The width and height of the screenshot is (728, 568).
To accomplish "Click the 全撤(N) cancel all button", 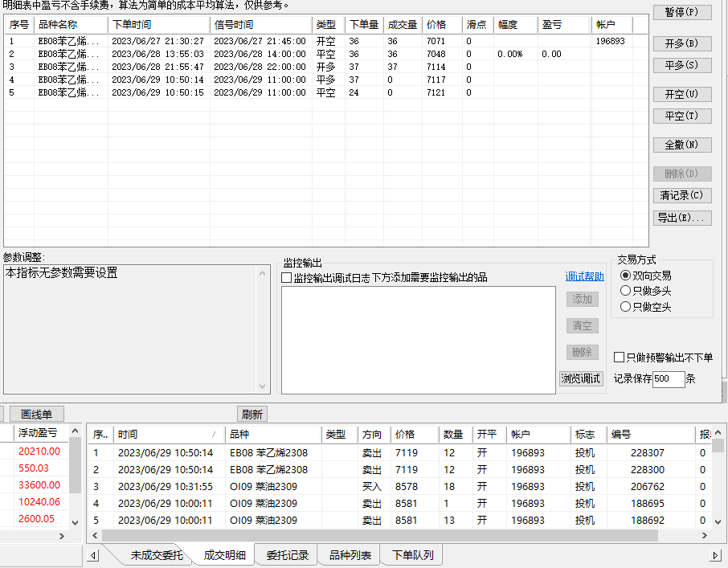I will tap(682, 145).
